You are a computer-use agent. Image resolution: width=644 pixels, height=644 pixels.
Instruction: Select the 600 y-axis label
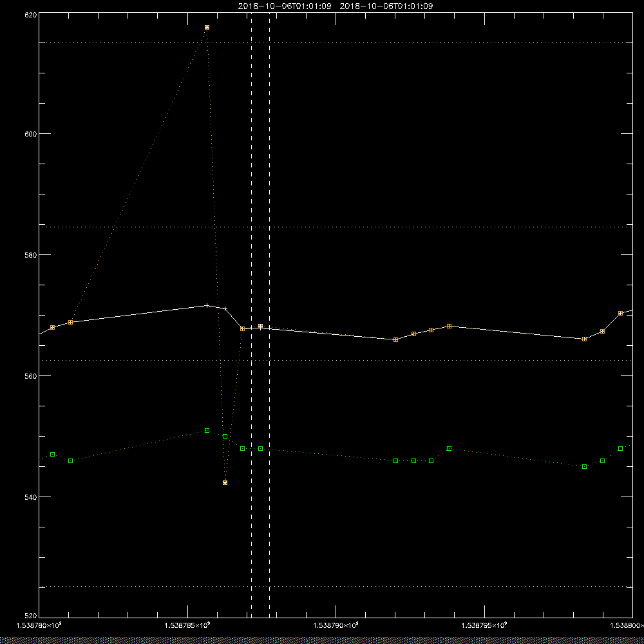[x=31, y=134]
